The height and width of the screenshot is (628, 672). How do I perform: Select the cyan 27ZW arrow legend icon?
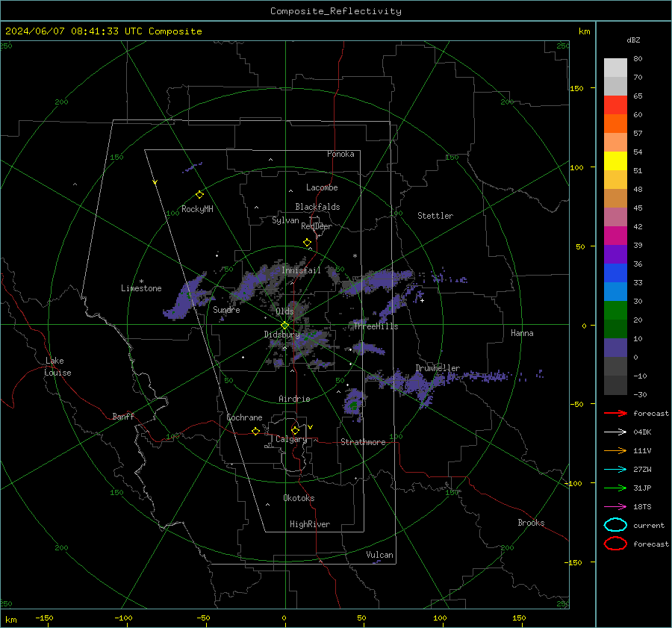point(615,470)
